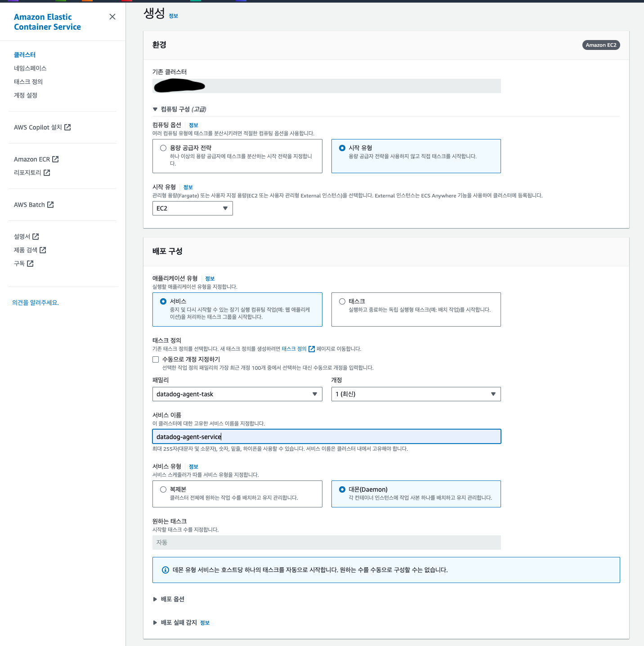
Task: Open the Amazon ECR sidebar link
Action: coord(32,159)
